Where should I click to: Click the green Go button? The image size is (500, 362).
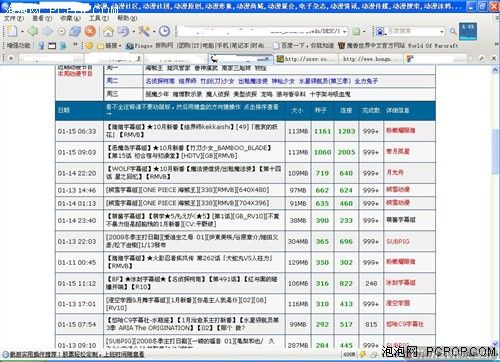(356, 32)
